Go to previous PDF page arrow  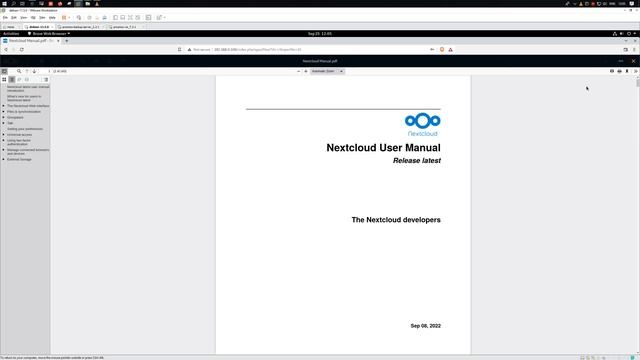[x=27, y=71]
